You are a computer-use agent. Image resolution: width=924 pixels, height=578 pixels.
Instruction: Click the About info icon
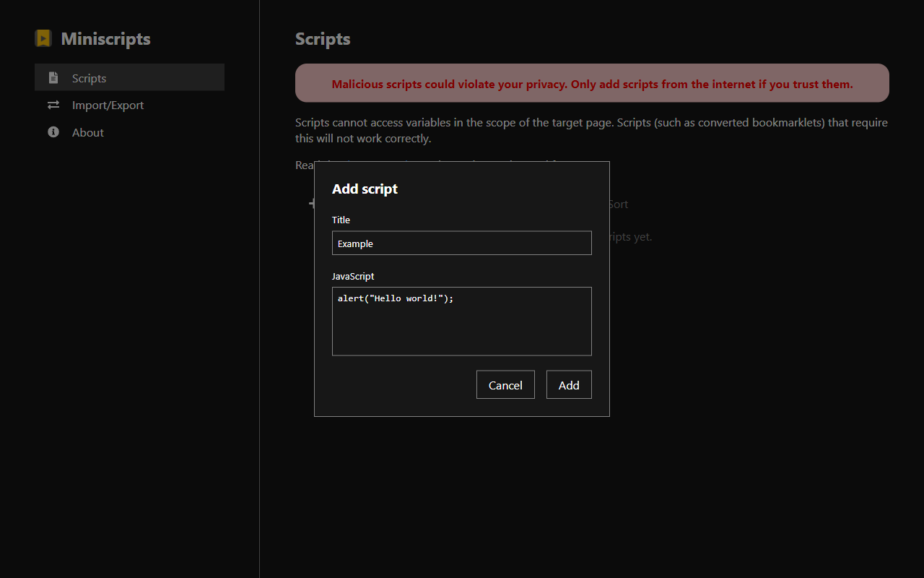point(53,132)
